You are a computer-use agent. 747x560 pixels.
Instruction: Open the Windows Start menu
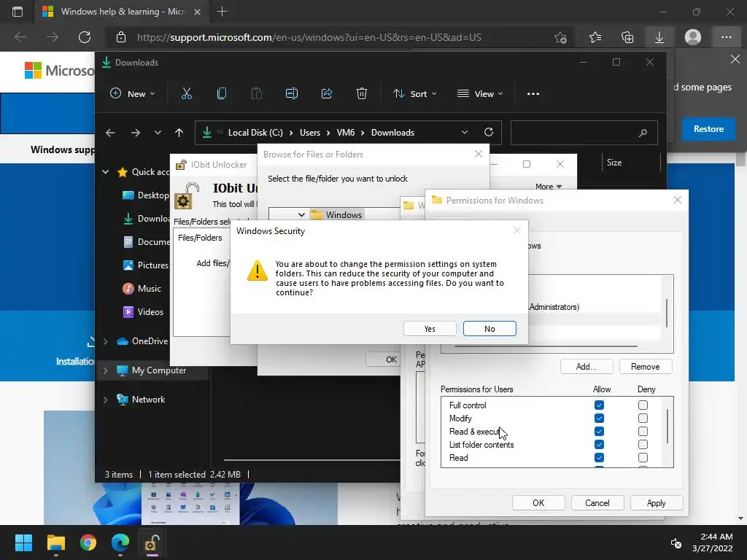pos(23,542)
